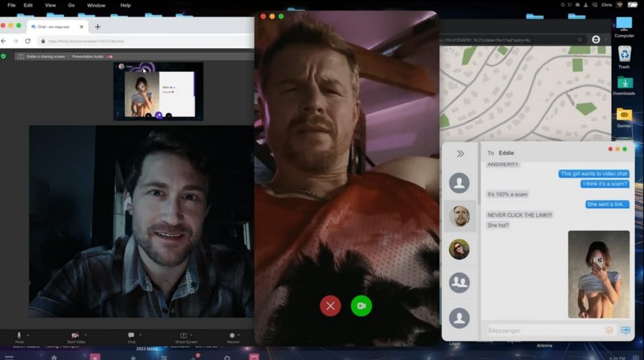Click the Messenger text input field
644x360 pixels.
point(544,330)
